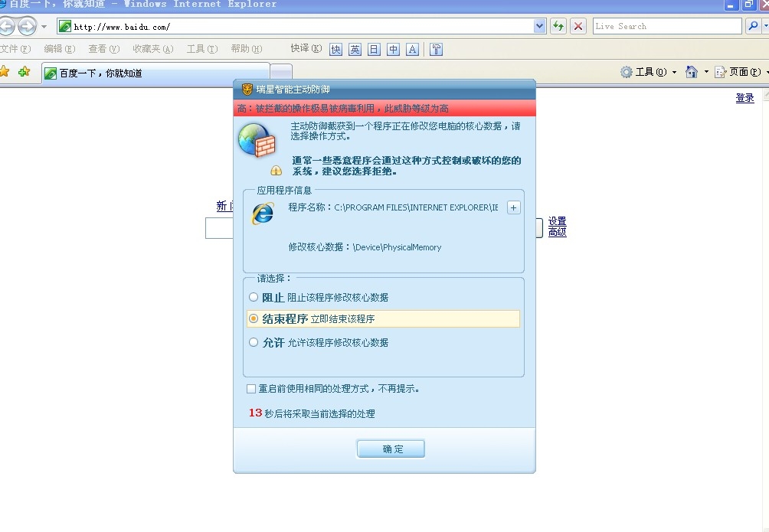The image size is (769, 532).
Task: Click the yellow warning lock icon
Action: (276, 170)
